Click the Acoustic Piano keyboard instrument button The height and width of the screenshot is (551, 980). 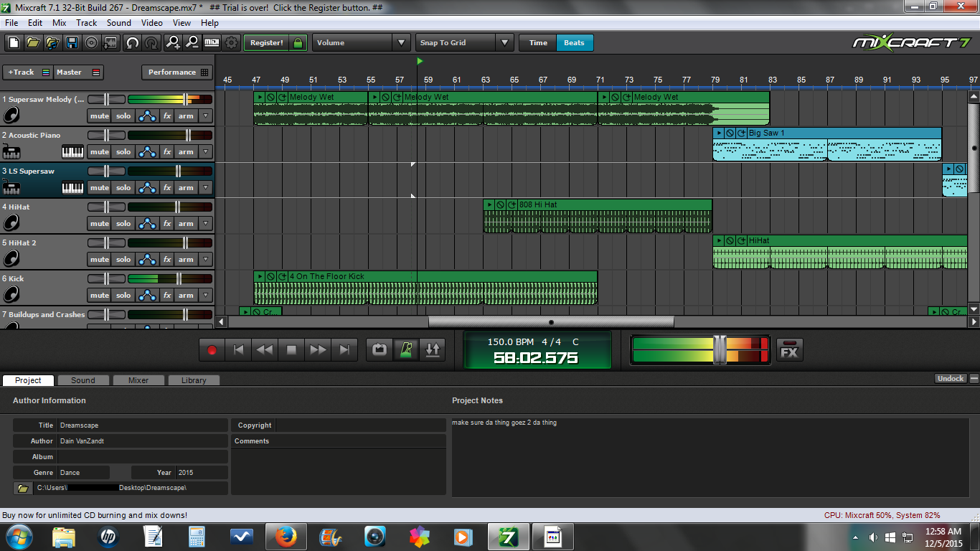(x=72, y=151)
